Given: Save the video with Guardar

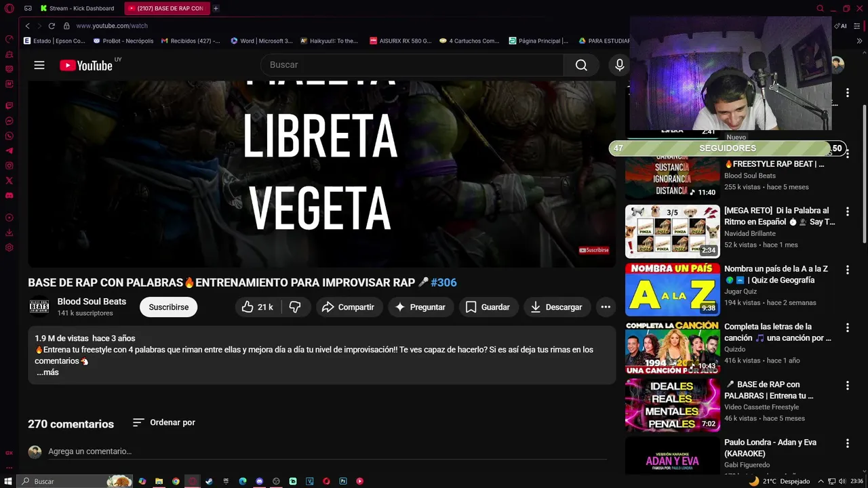Looking at the screenshot, I should point(488,307).
